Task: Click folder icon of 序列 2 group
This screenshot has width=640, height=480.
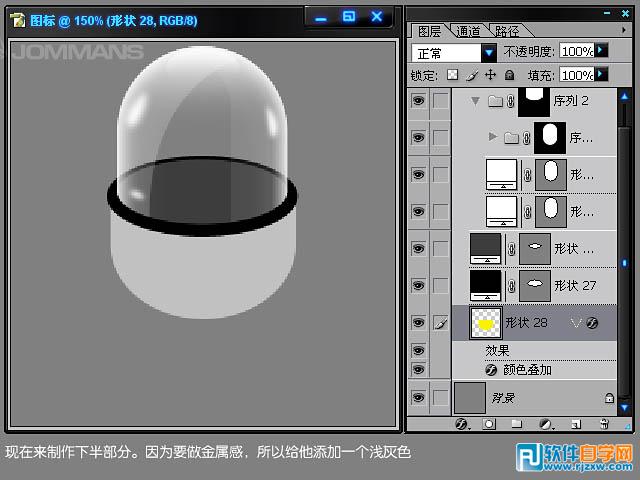Action: coord(495,101)
